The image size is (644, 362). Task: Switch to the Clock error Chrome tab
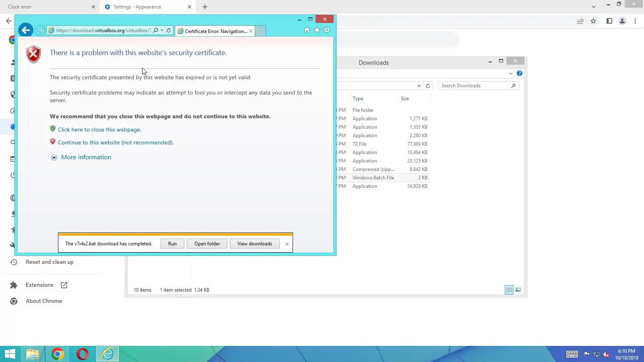pyautogui.click(x=48, y=7)
